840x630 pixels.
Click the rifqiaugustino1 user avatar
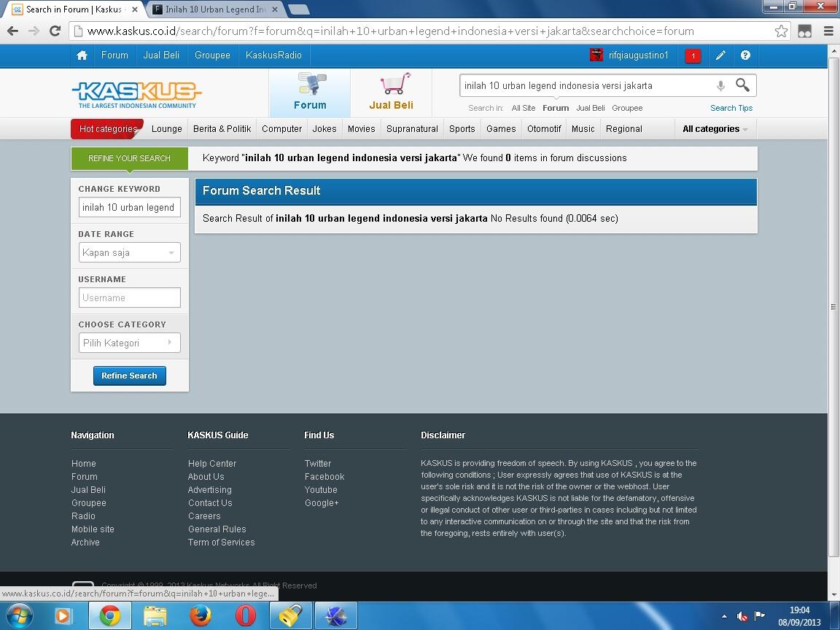tap(596, 55)
